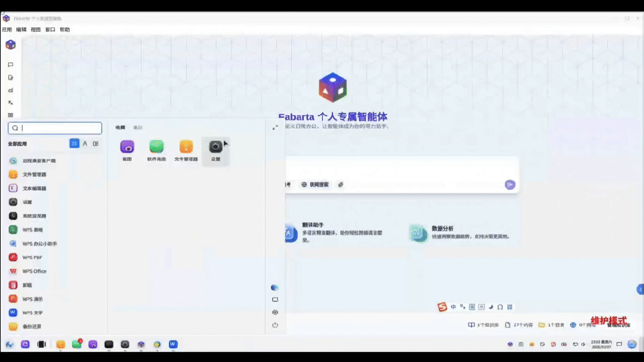Image resolution: width=644 pixels, height=362 pixels.
Task: Click the volume icon in system tray
Action: point(583,344)
